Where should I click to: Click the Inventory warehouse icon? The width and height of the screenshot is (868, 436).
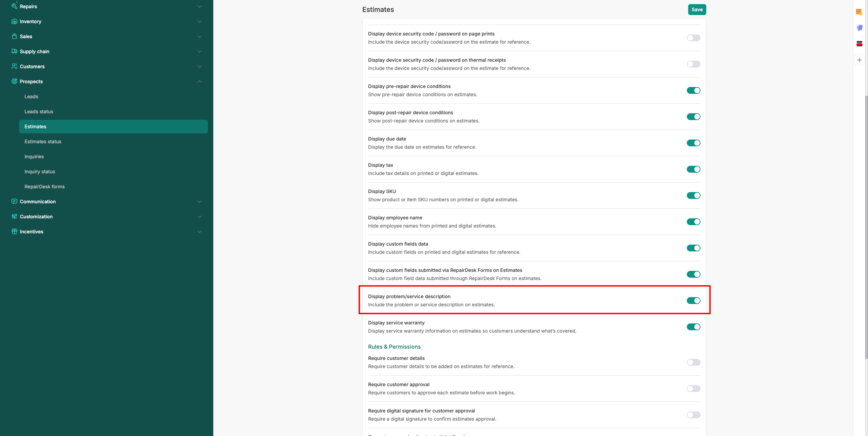(14, 21)
